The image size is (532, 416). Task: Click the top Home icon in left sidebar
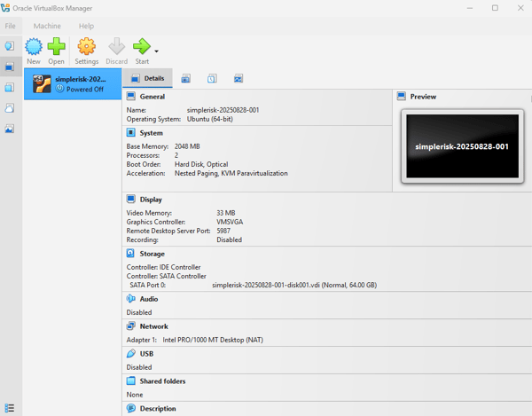click(x=10, y=45)
